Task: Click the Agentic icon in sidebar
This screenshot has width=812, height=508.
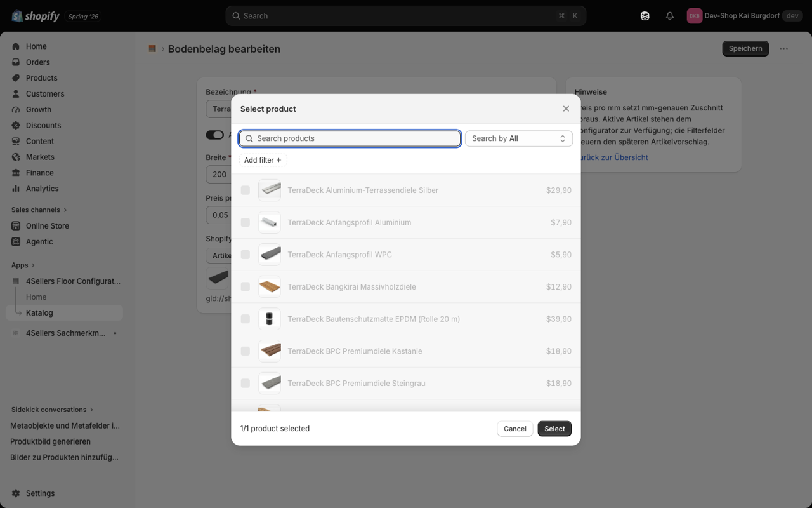Action: click(16, 242)
